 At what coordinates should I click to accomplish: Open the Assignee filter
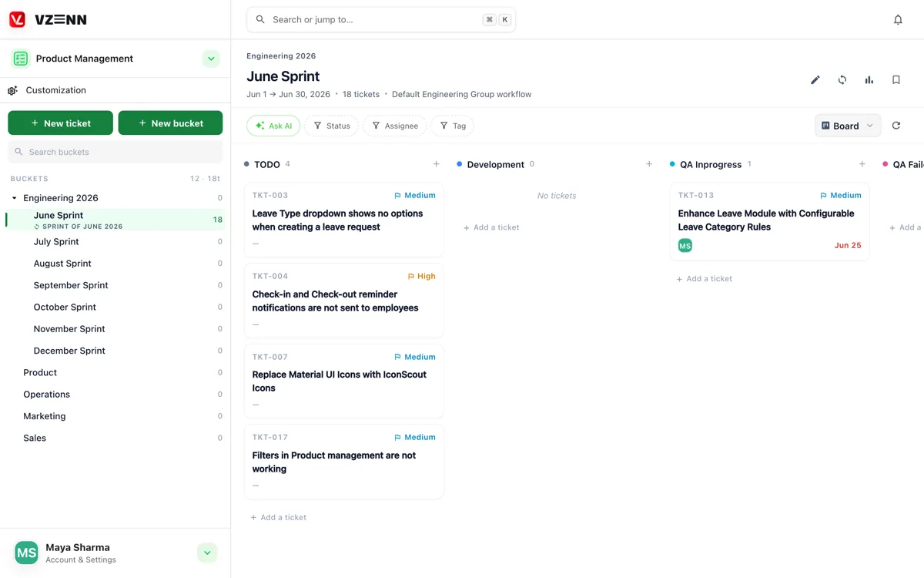[x=395, y=126]
